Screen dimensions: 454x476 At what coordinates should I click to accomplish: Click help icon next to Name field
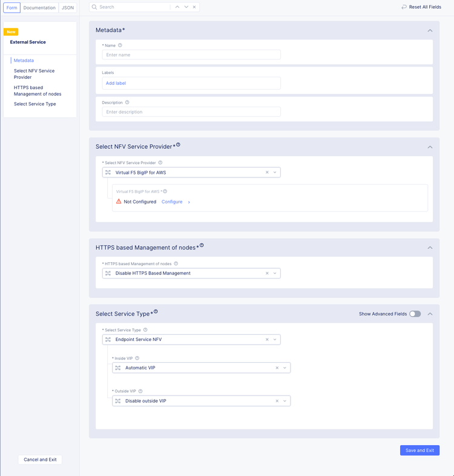coord(120,45)
